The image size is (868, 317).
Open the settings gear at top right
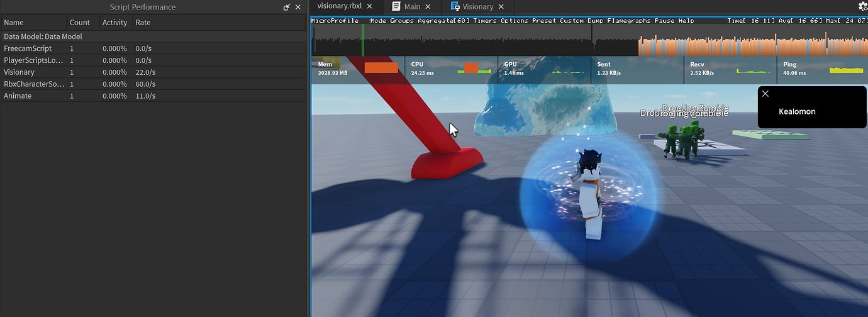[863, 6]
